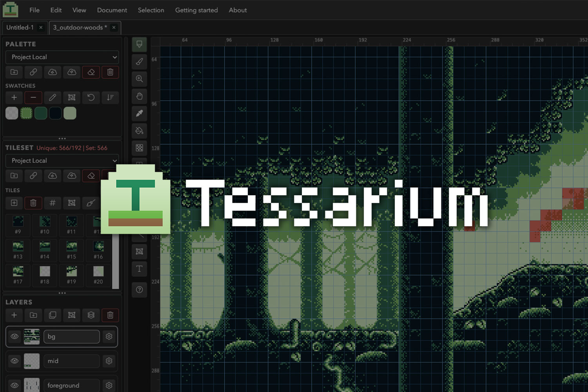Screen dimensions: 588x392
Task: Select the pale sage green swatch
Action: click(70, 113)
